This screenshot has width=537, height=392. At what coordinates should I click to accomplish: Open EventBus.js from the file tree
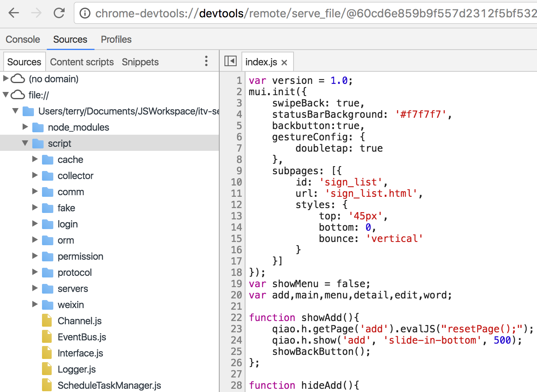pos(82,337)
